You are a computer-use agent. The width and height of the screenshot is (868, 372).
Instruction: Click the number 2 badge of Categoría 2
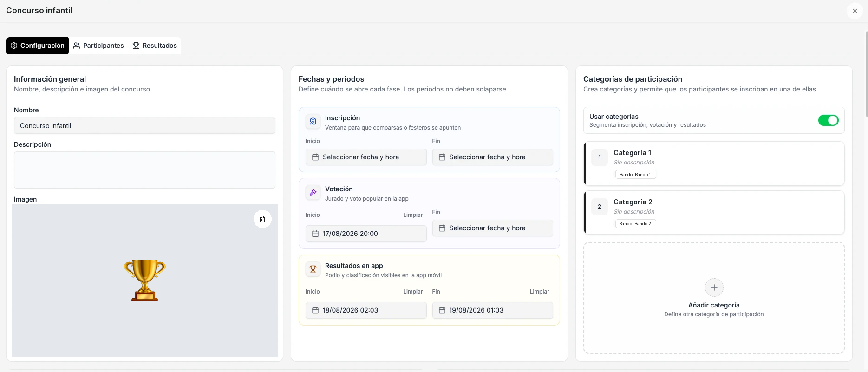pos(600,207)
